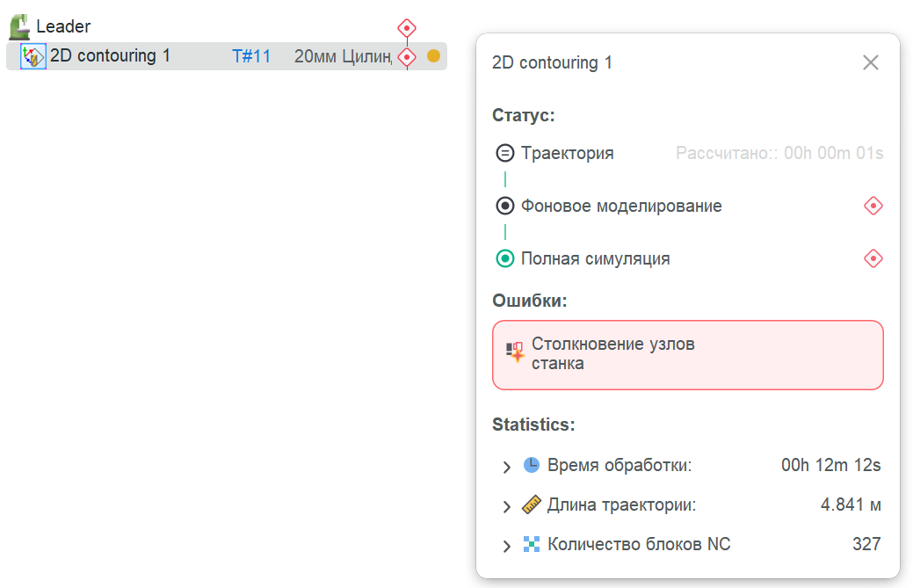Click the Полная симуляция red diamond error icon
Image resolution: width=913 pixels, height=588 pixels.
[x=873, y=258]
